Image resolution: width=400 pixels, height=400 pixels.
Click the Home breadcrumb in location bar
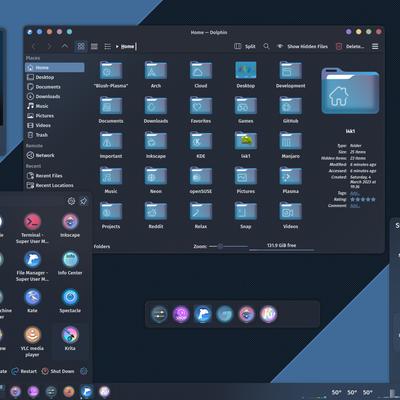(127, 47)
